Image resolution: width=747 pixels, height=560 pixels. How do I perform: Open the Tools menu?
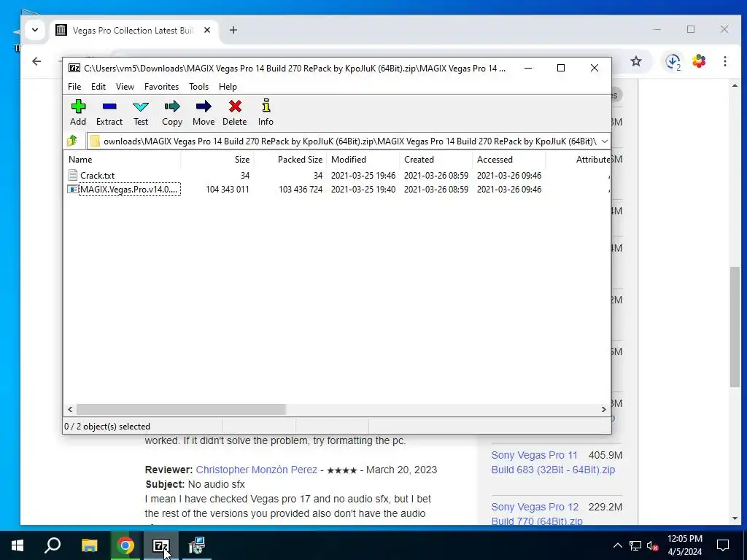click(x=198, y=87)
